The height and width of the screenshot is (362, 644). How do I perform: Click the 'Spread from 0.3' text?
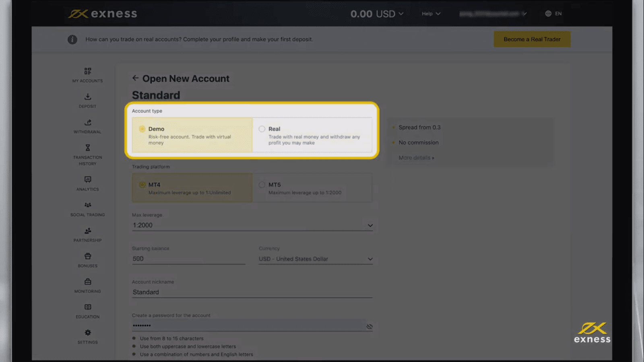click(x=419, y=127)
